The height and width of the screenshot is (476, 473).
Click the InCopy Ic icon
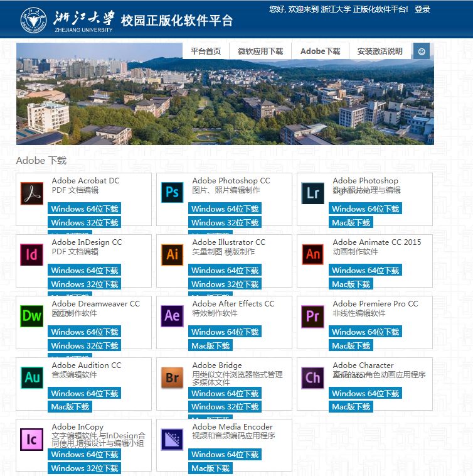point(32,440)
